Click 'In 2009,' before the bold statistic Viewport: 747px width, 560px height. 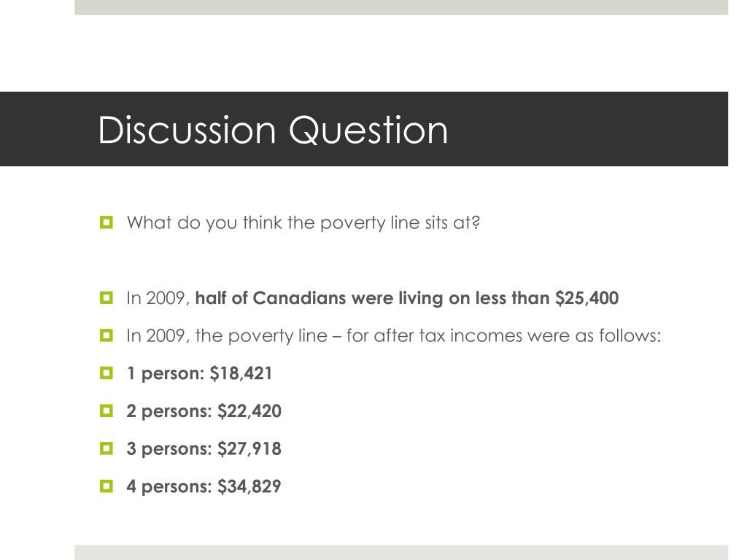coord(158,298)
